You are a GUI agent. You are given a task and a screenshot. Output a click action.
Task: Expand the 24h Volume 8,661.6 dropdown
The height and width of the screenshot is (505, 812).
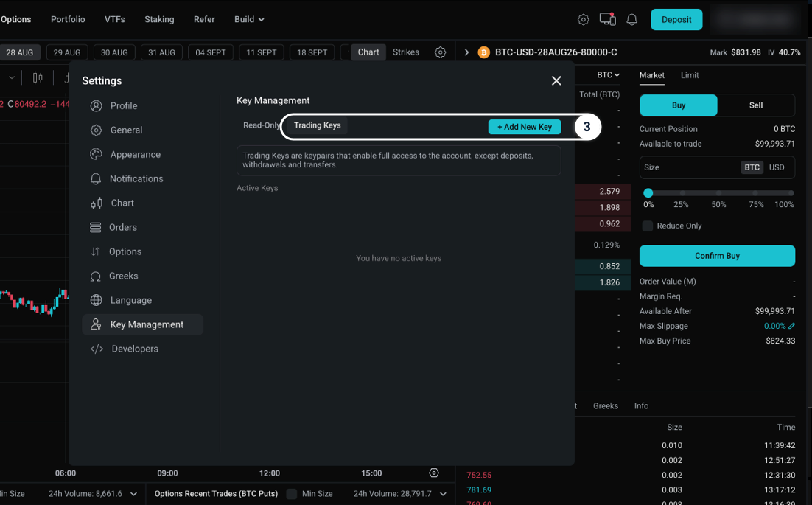pyautogui.click(x=133, y=494)
